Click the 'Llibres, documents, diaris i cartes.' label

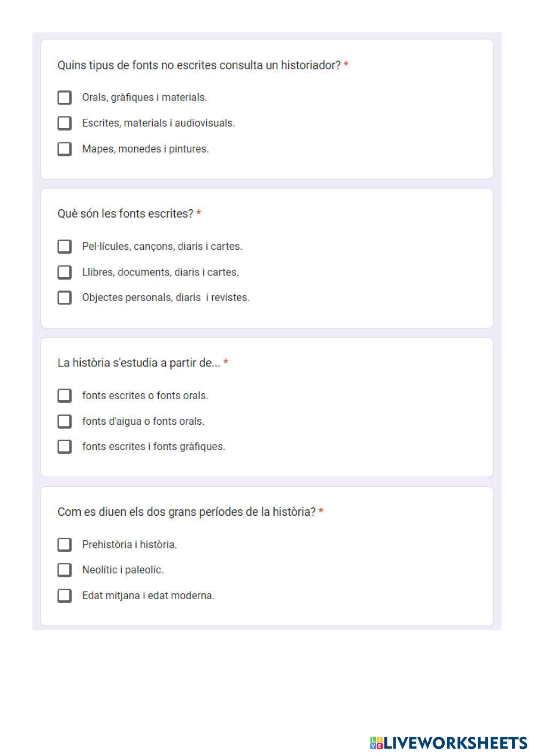tap(160, 272)
